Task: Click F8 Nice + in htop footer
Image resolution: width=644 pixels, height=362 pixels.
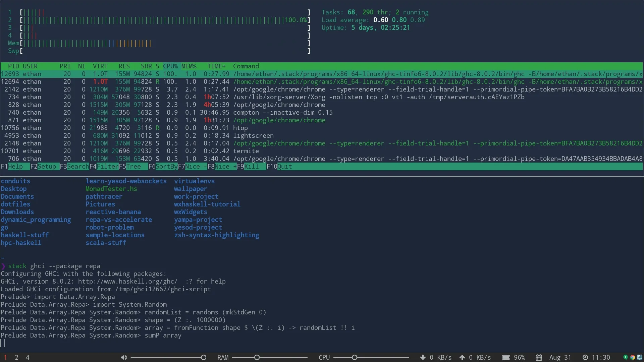Action: (222, 166)
